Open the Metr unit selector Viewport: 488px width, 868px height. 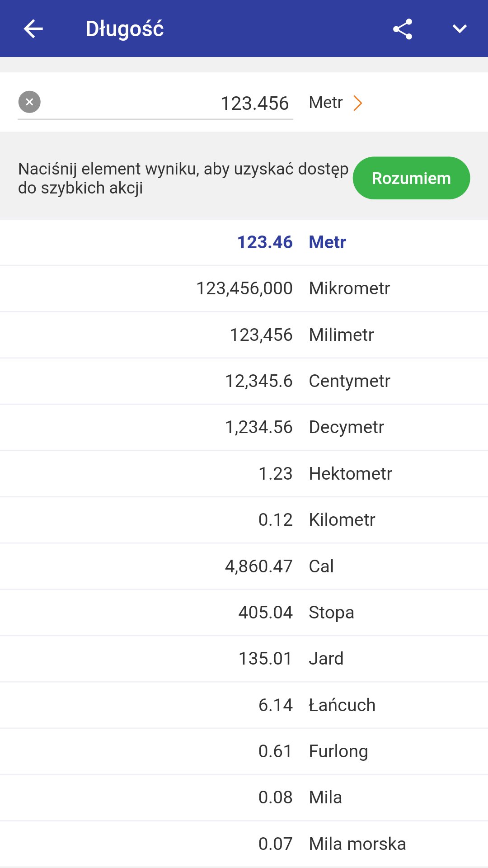[326, 103]
